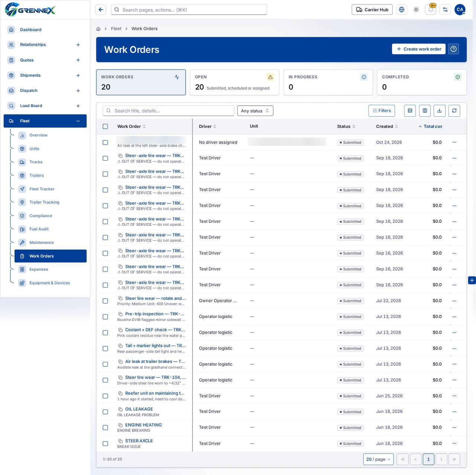
Task: Click the help question mark icon
Action: [453, 49]
